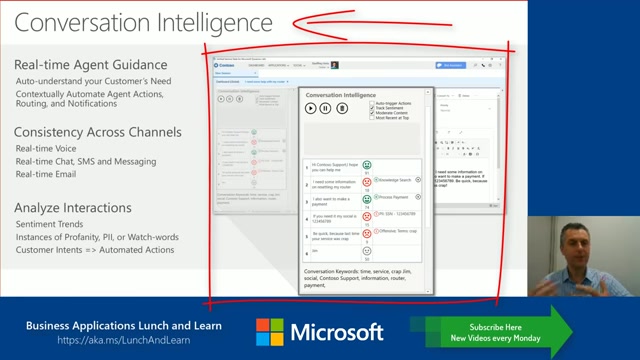This screenshot has height=360, width=640.
Task: Dismiss the Process Payment action with its circled X
Action: (x=418, y=197)
